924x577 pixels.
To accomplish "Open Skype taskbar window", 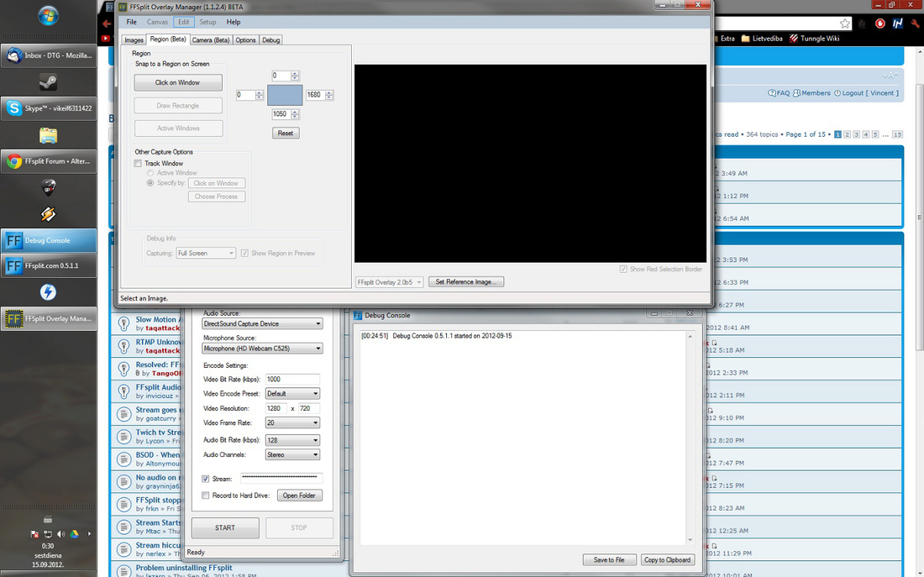I will (49, 108).
